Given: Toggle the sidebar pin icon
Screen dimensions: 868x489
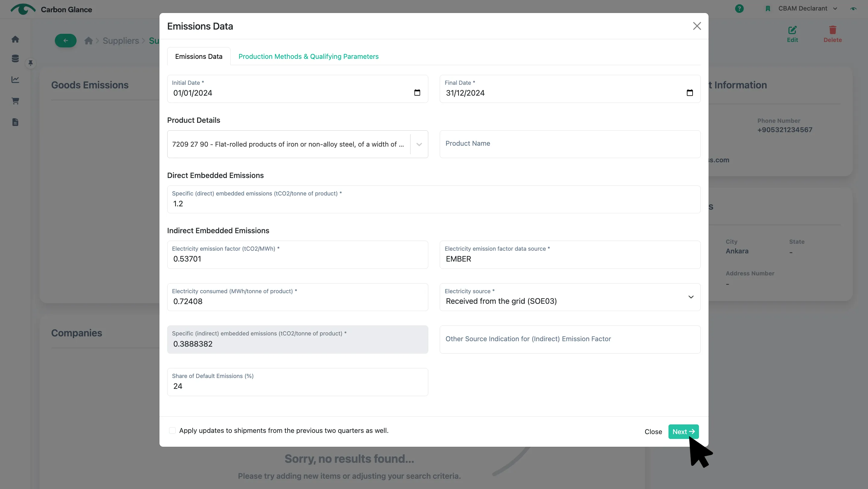Looking at the screenshot, I should (x=30, y=63).
